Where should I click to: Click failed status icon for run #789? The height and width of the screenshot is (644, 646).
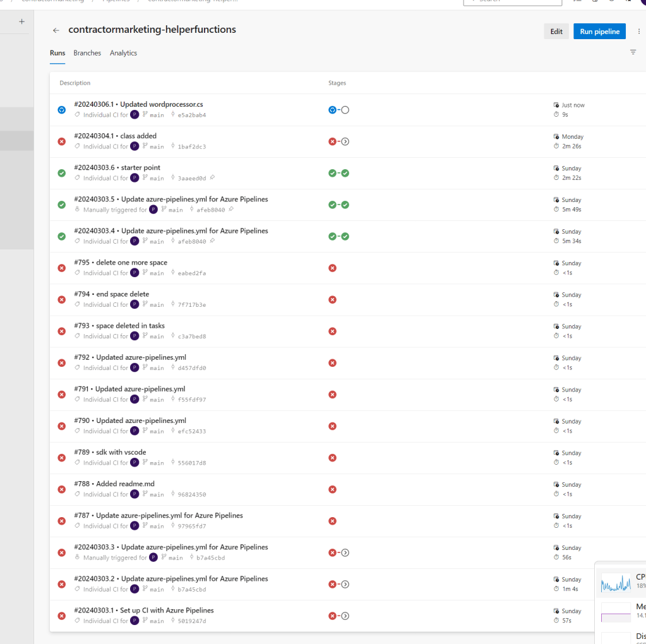(x=61, y=458)
